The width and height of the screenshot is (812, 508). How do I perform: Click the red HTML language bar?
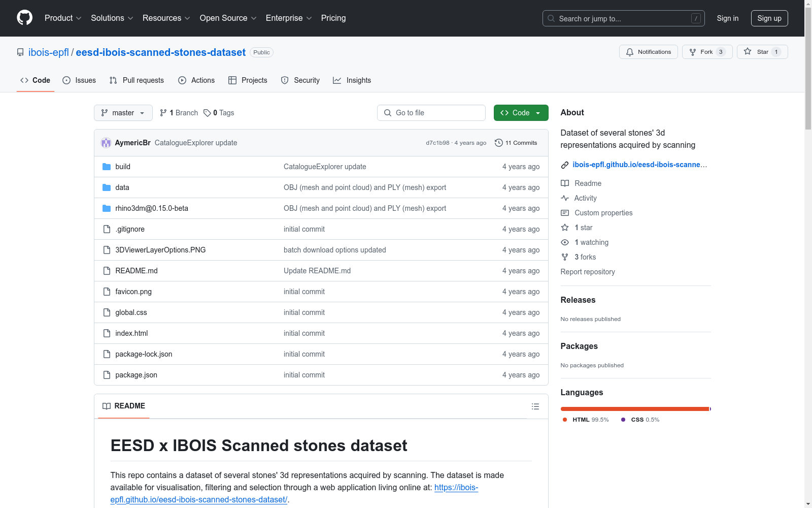[x=635, y=409]
